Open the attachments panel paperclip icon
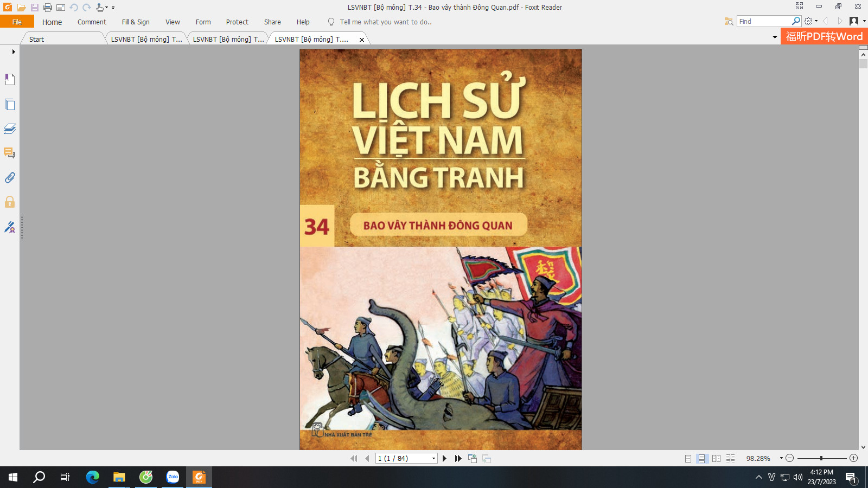This screenshot has width=868, height=488. coord(10,177)
